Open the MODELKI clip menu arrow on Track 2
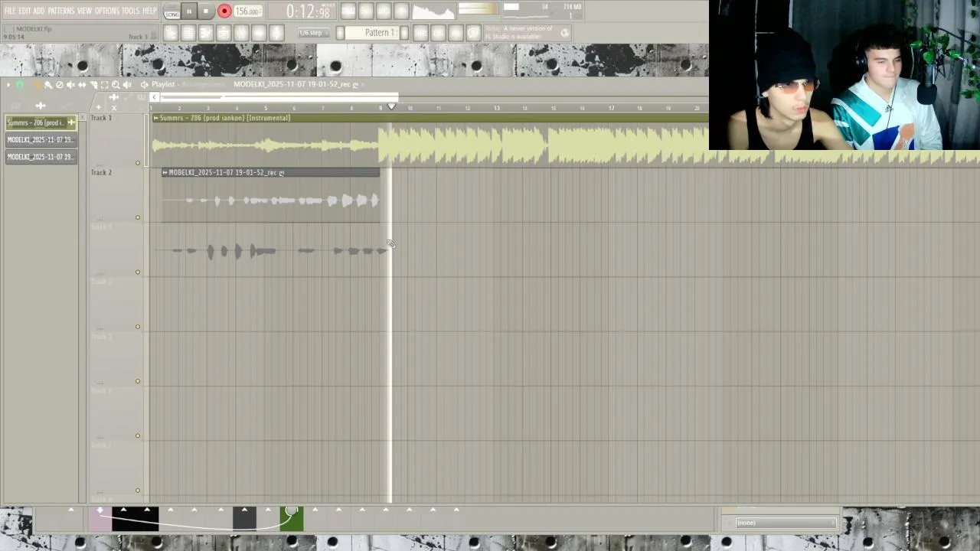Image resolution: width=980 pixels, height=551 pixels. click(x=165, y=173)
